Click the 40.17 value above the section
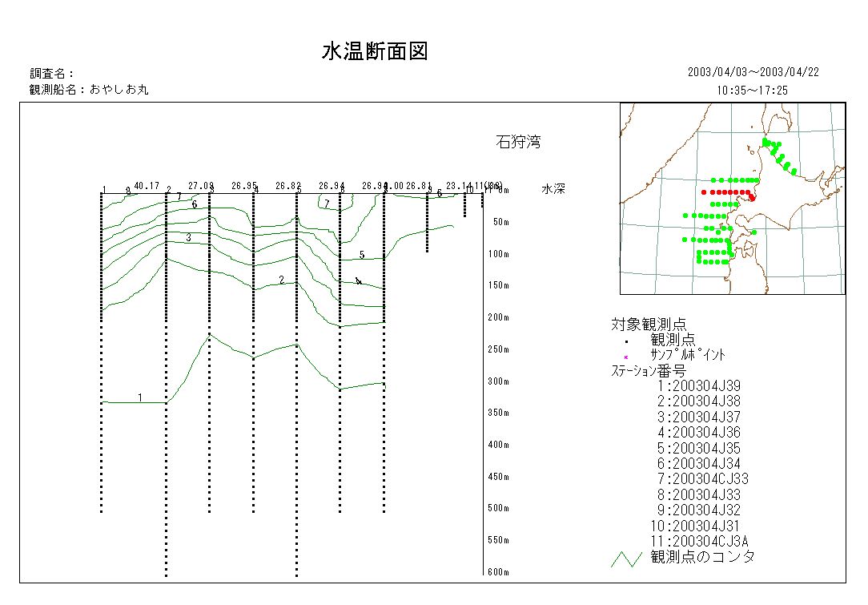The width and height of the screenshot is (868, 605). (x=147, y=185)
